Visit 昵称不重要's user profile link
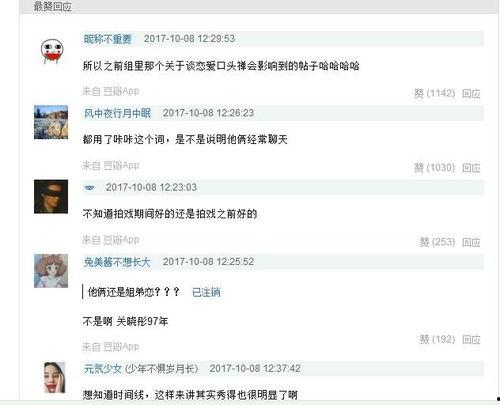Image resolution: width=500 pixels, height=405 pixels. 107,39
